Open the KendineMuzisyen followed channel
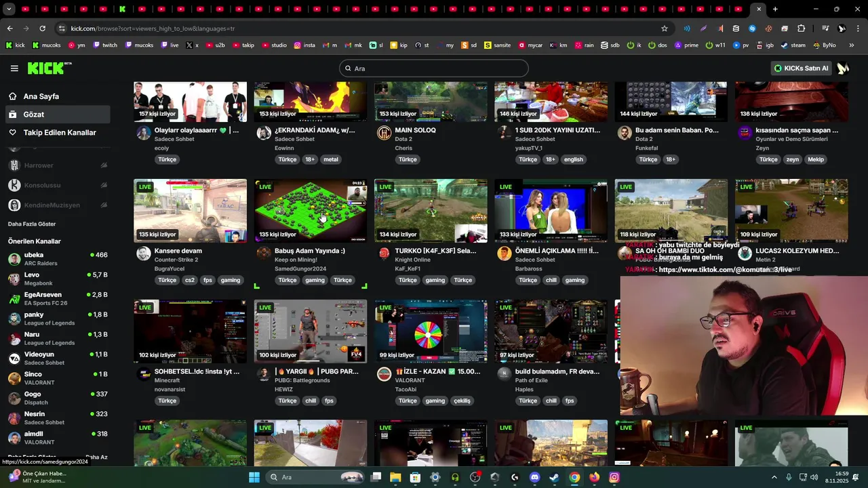 pyautogui.click(x=58, y=205)
